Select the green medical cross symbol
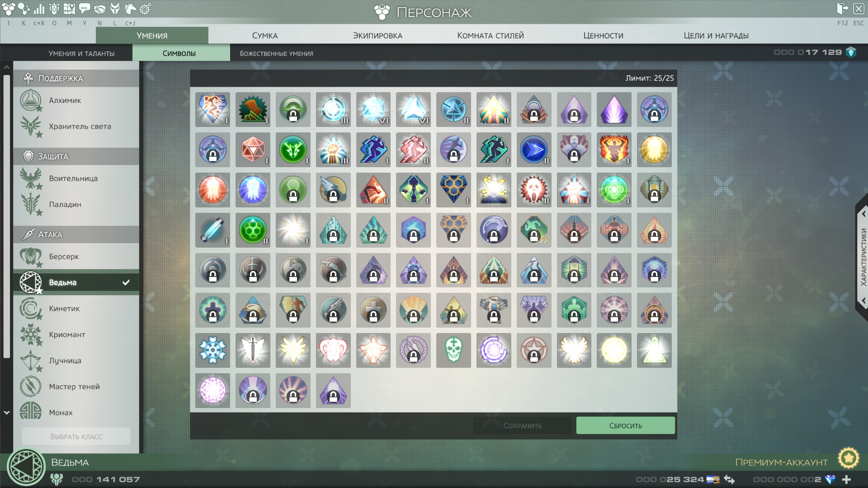The height and width of the screenshot is (488, 868). click(614, 190)
